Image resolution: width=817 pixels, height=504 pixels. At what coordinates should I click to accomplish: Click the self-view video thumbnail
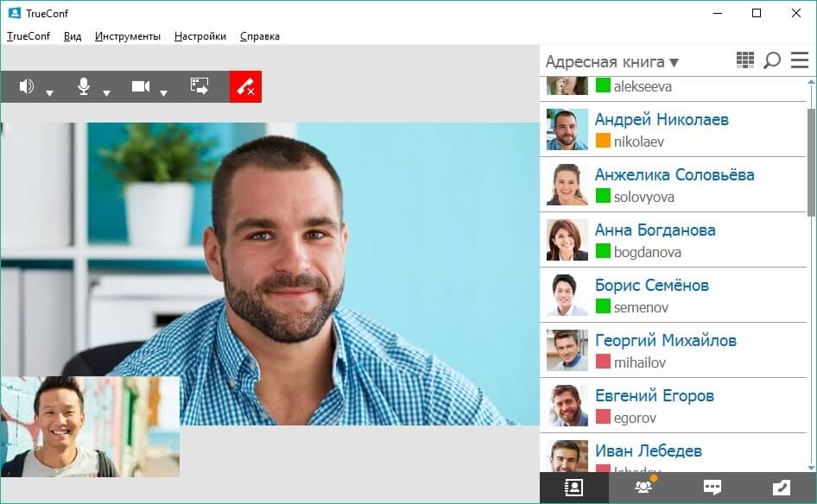tap(90, 426)
